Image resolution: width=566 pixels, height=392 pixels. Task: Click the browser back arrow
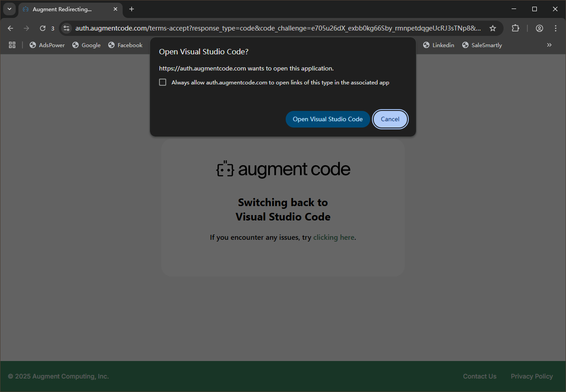click(x=11, y=28)
